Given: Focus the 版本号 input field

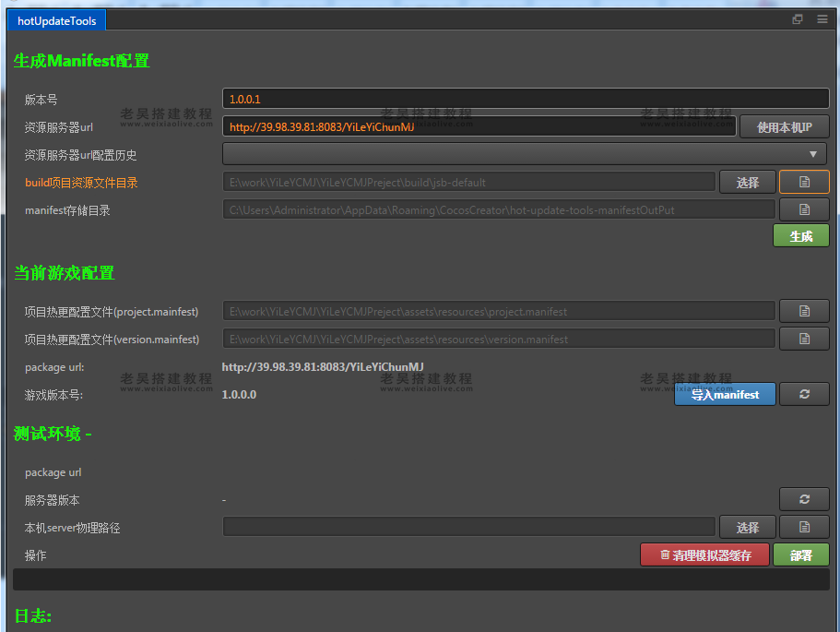Looking at the screenshot, I should coord(525,99).
